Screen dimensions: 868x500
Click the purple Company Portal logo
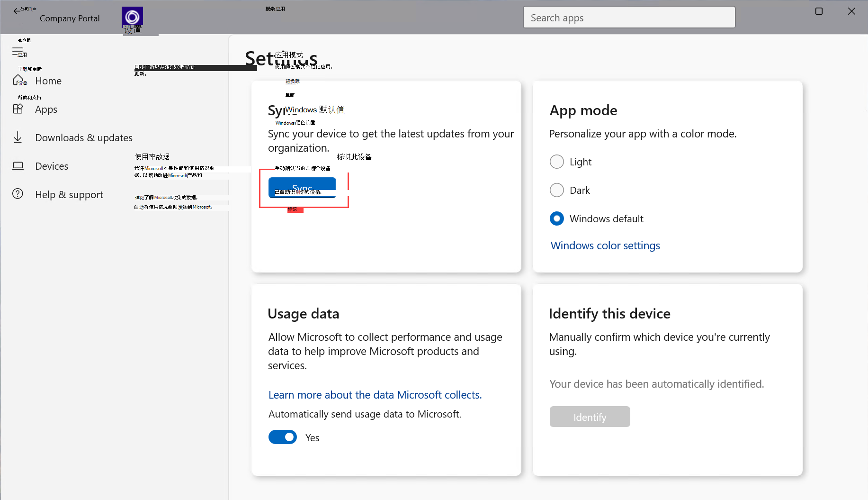coord(132,17)
